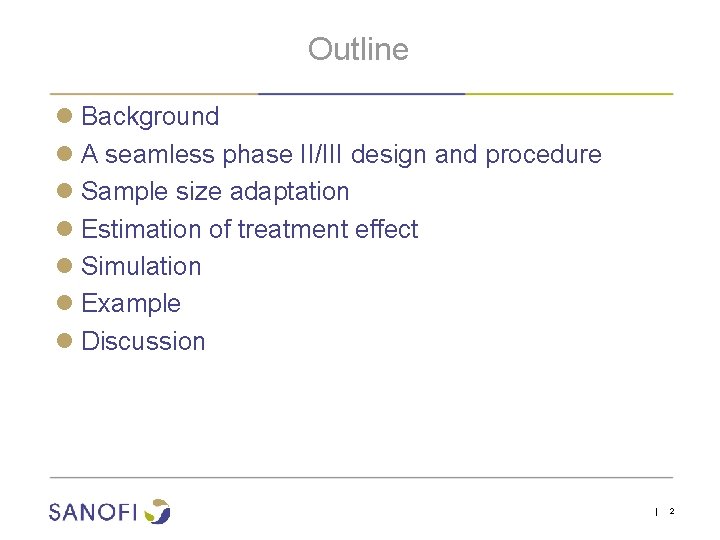Viewport: 720px width, 540px height.
Task: Click the bullet dot before Sample size adaptation
Action: coord(63,192)
